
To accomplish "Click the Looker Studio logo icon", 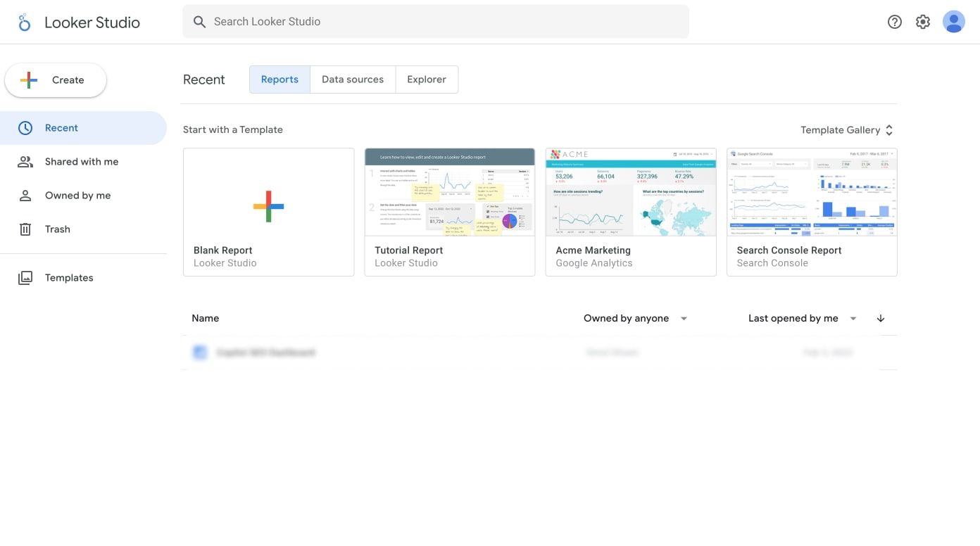I will tap(25, 23).
